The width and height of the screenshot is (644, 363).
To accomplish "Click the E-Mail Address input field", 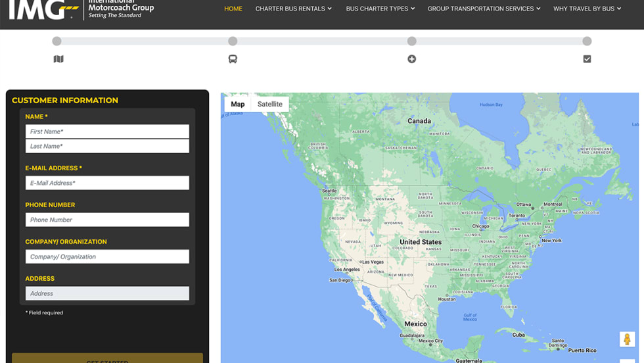I will pyautogui.click(x=107, y=183).
